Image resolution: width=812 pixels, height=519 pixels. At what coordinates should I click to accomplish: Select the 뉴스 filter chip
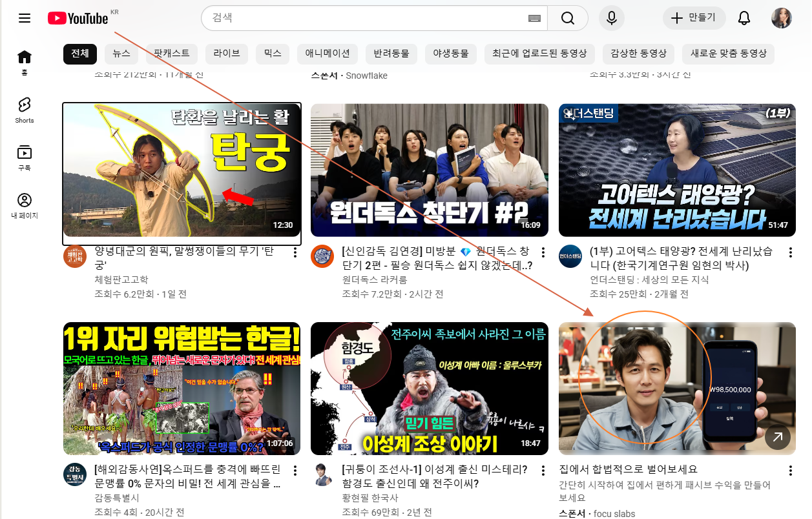pyautogui.click(x=121, y=54)
